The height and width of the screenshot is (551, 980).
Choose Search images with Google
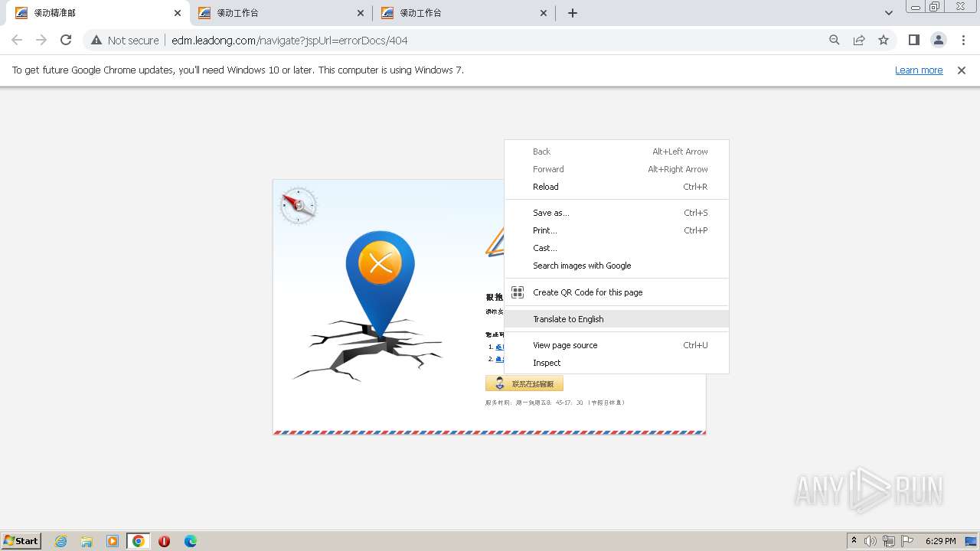point(616,266)
